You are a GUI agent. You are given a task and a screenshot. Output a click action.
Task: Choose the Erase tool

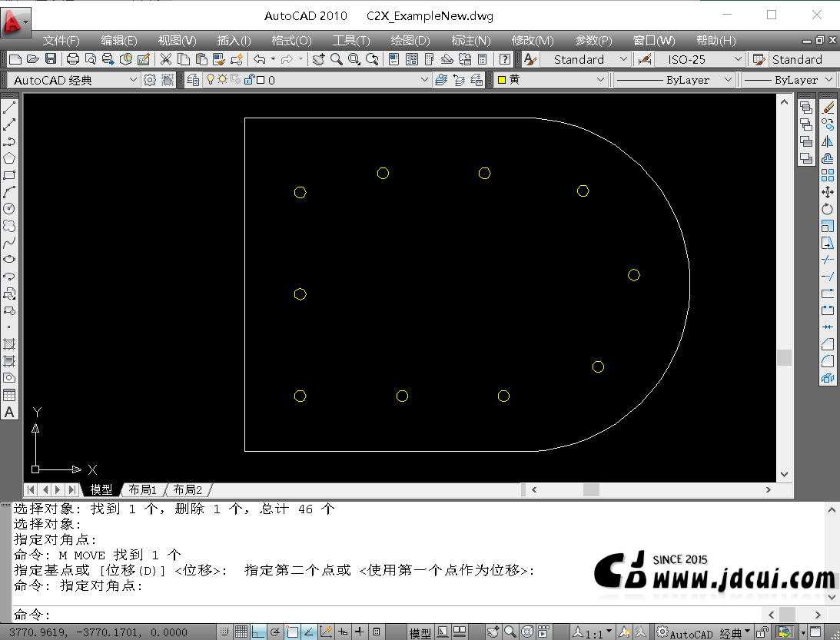point(828,108)
